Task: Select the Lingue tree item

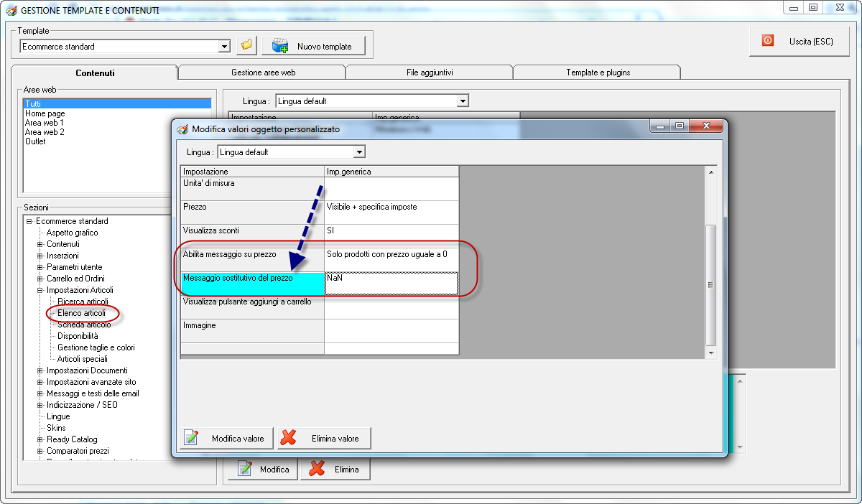Action: tap(58, 416)
